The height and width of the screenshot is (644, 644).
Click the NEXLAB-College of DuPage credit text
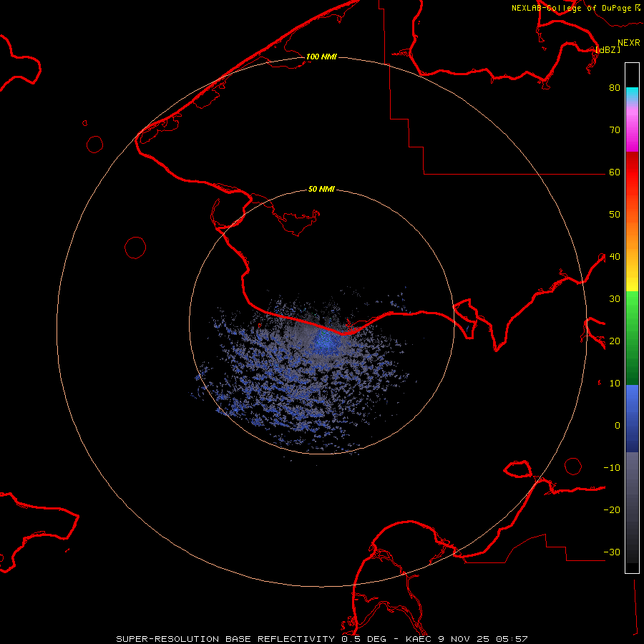(571, 8)
